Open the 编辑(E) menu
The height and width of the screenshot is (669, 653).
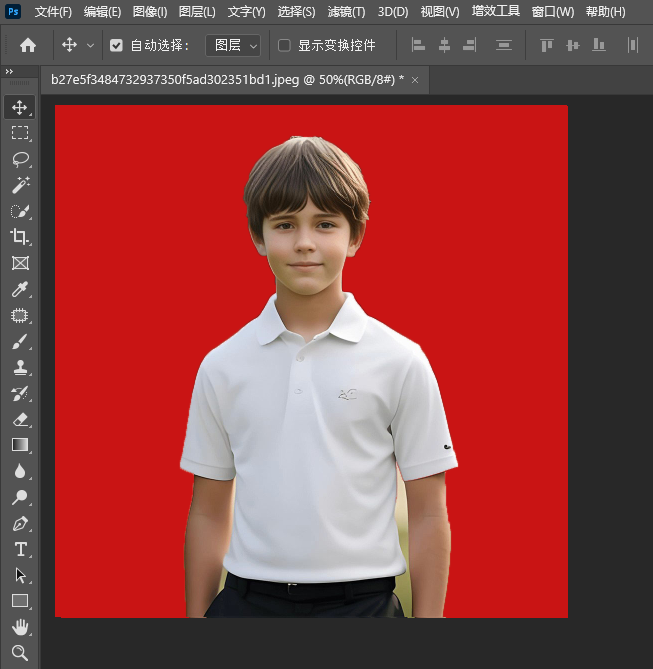[x=102, y=12]
